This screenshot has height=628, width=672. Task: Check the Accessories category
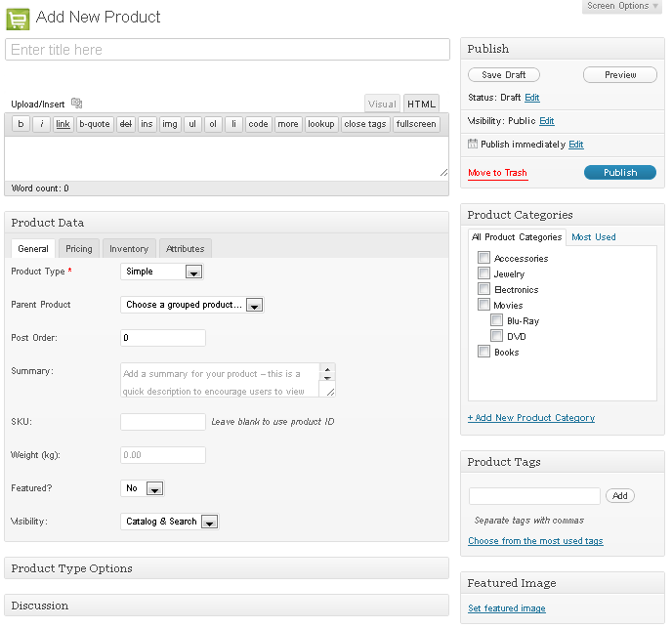[x=483, y=258]
